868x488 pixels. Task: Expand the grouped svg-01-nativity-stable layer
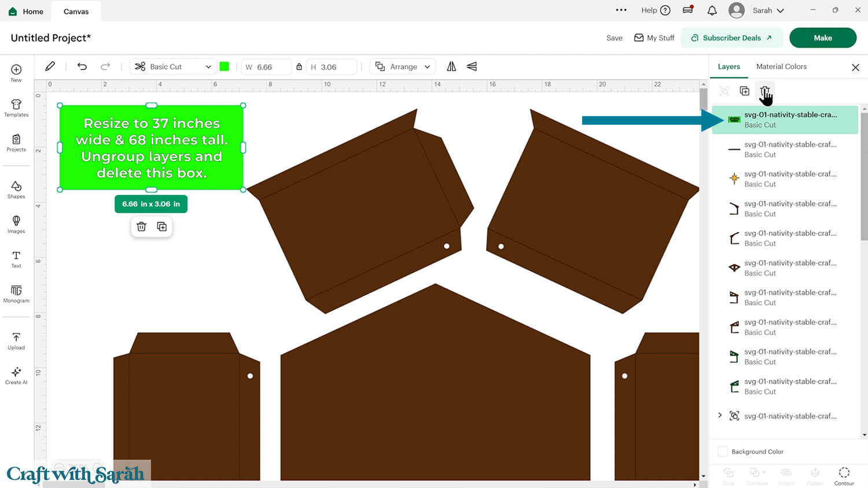[x=720, y=416]
